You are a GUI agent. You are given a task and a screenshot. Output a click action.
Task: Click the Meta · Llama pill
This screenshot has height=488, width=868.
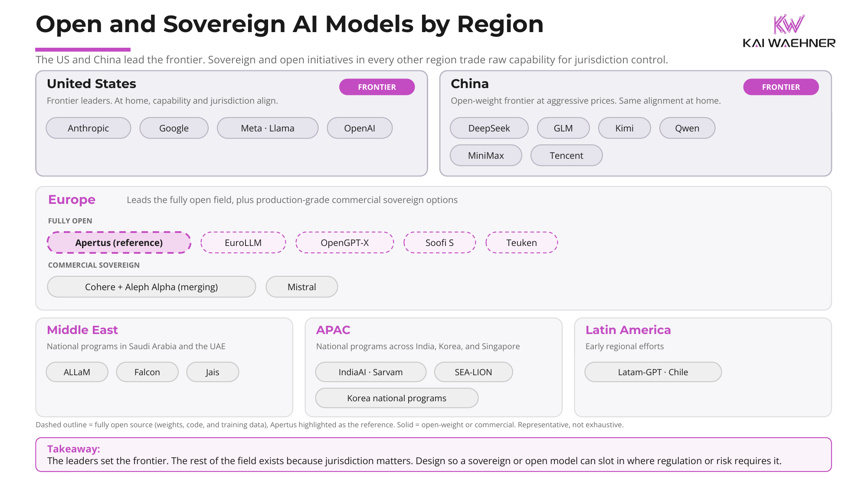click(268, 128)
